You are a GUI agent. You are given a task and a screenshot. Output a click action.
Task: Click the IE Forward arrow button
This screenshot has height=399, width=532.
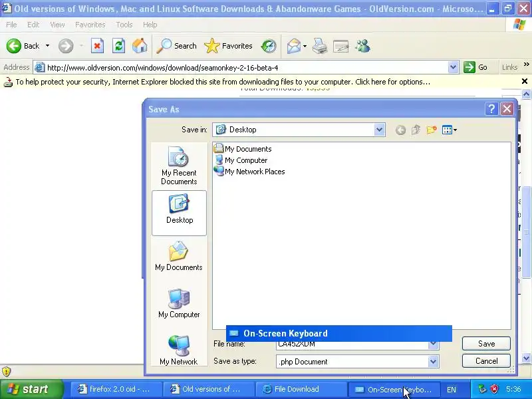(66, 46)
